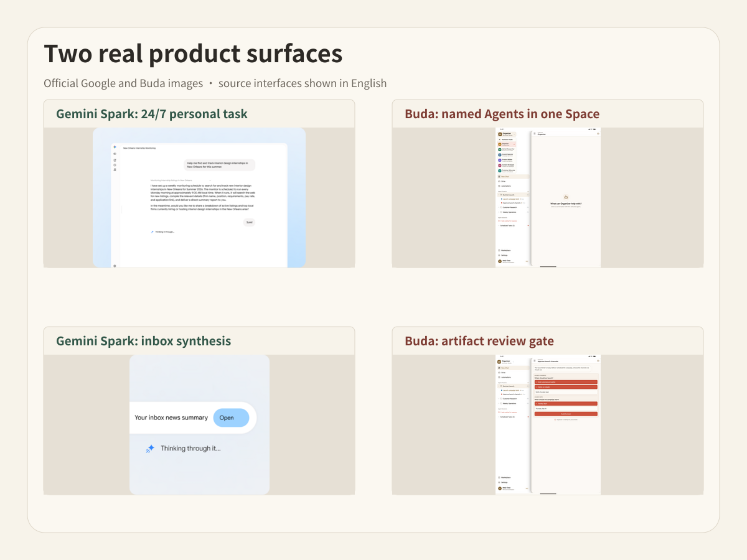The height and width of the screenshot is (560, 747).
Task: Click the clock history icon in the Gemini sidebar
Action: coord(115,165)
